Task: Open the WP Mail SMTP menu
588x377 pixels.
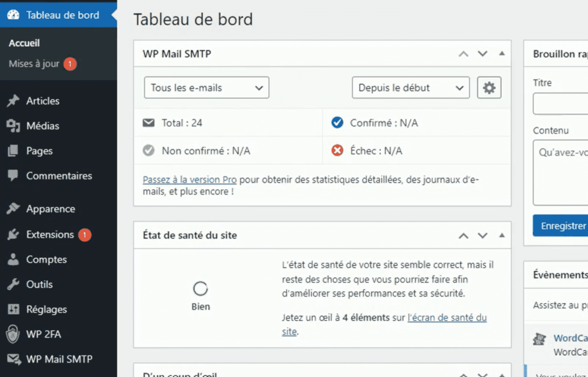Action: point(59,359)
